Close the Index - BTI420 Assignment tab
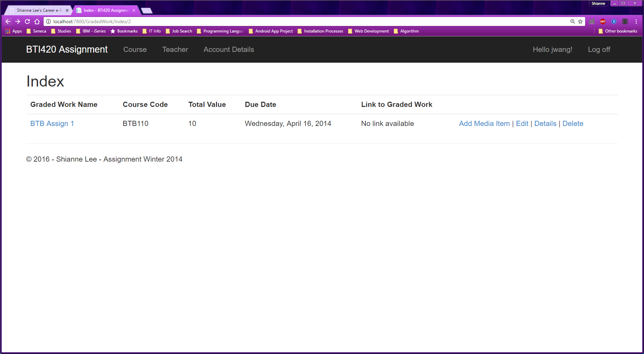The image size is (644, 354). [134, 10]
